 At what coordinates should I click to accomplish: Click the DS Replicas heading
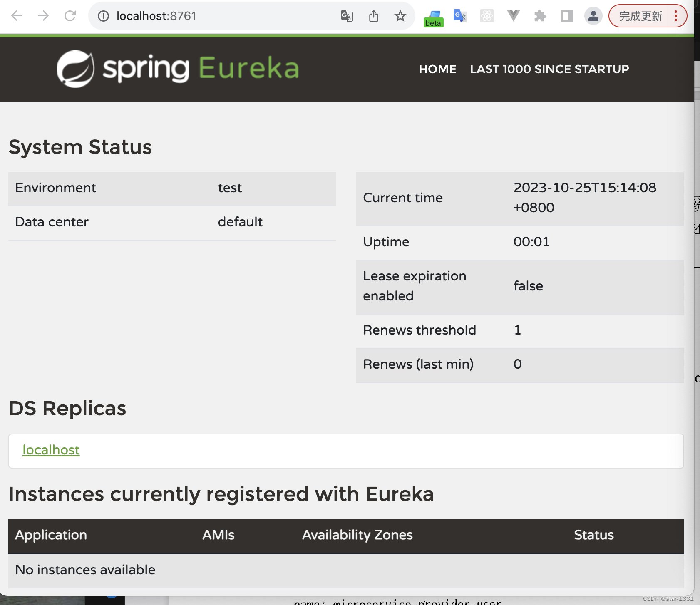pos(67,409)
